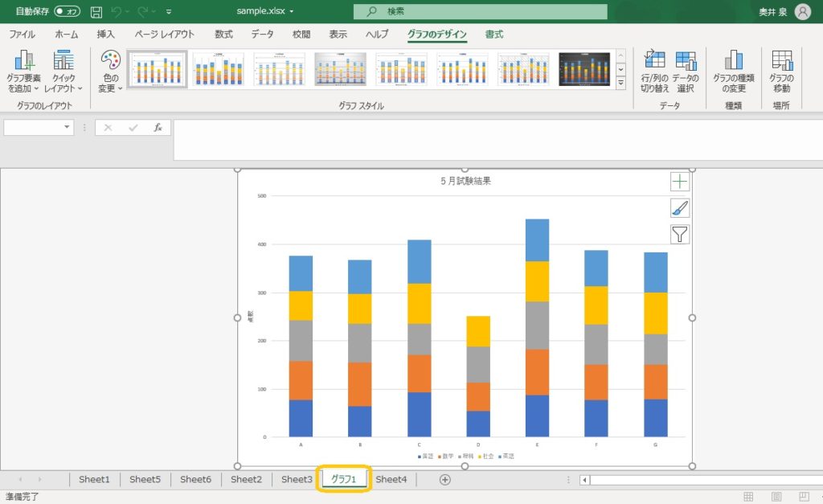Switch to page layout view in status bar
This screenshot has width=823, height=504.
click(776, 497)
